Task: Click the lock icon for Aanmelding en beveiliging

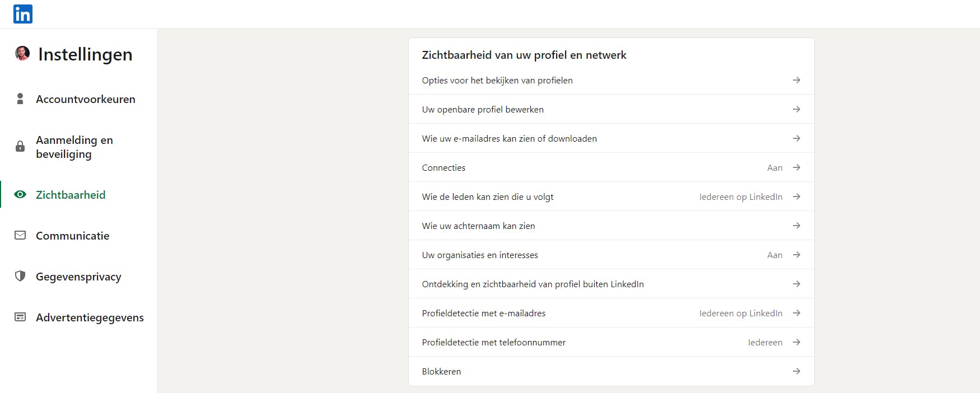Action: tap(20, 147)
